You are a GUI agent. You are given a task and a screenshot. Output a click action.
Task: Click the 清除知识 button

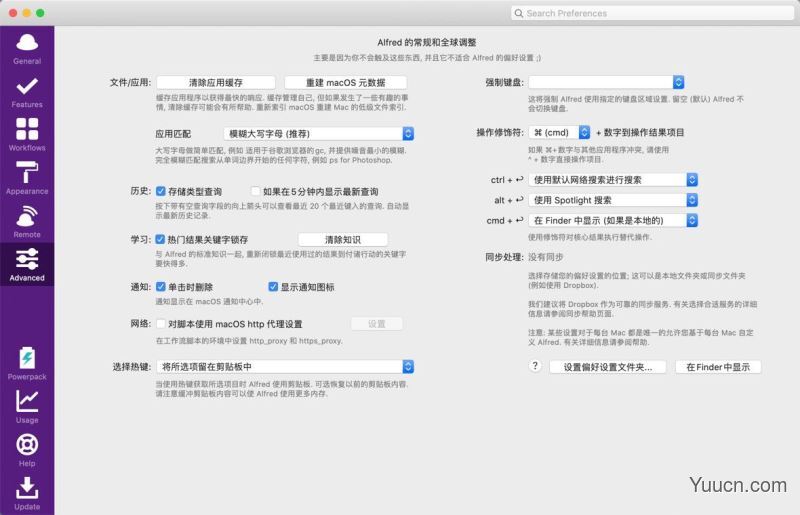(343, 239)
